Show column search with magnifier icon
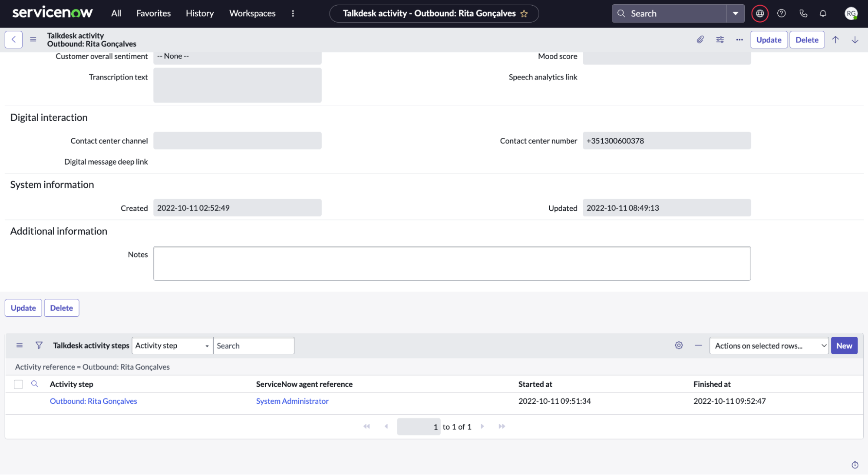The height and width of the screenshot is (475, 868). (x=35, y=384)
